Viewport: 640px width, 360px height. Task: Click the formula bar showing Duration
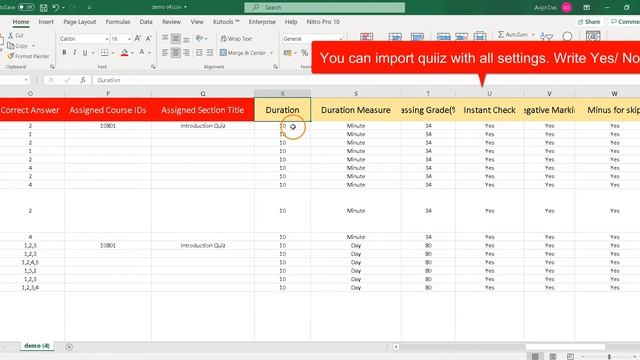[366, 80]
